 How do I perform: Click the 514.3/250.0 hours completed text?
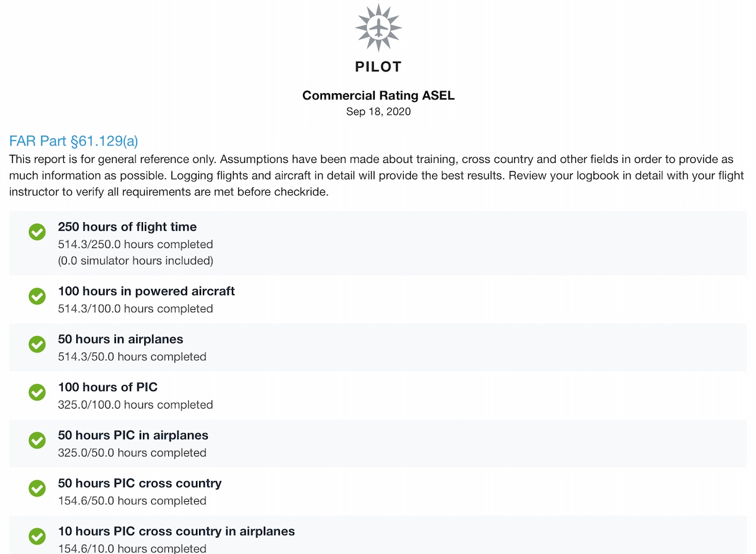tap(135, 244)
